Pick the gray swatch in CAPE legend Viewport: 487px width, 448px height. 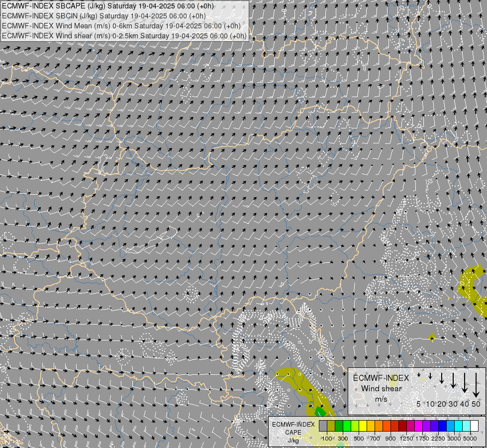[x=323, y=426]
